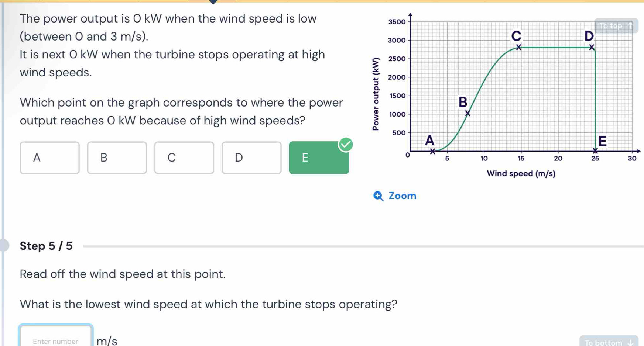Click the Step 5 / 5 heading
Image resolution: width=644 pixels, height=346 pixels.
click(x=46, y=246)
